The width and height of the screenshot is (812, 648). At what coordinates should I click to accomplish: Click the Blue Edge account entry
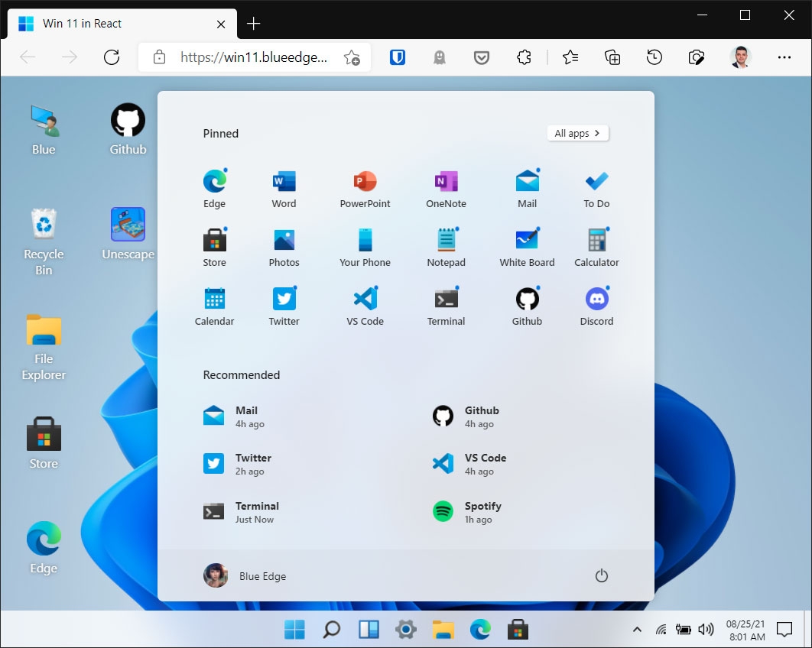(245, 575)
